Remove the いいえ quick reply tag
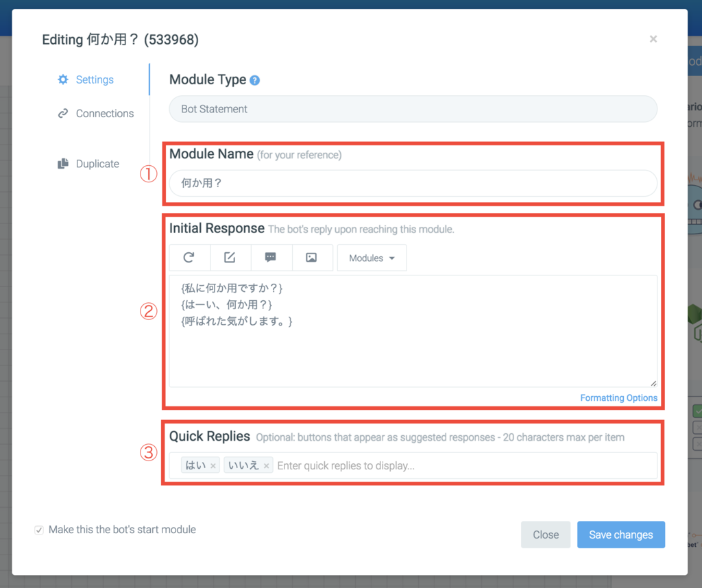The width and height of the screenshot is (702, 588). click(267, 466)
